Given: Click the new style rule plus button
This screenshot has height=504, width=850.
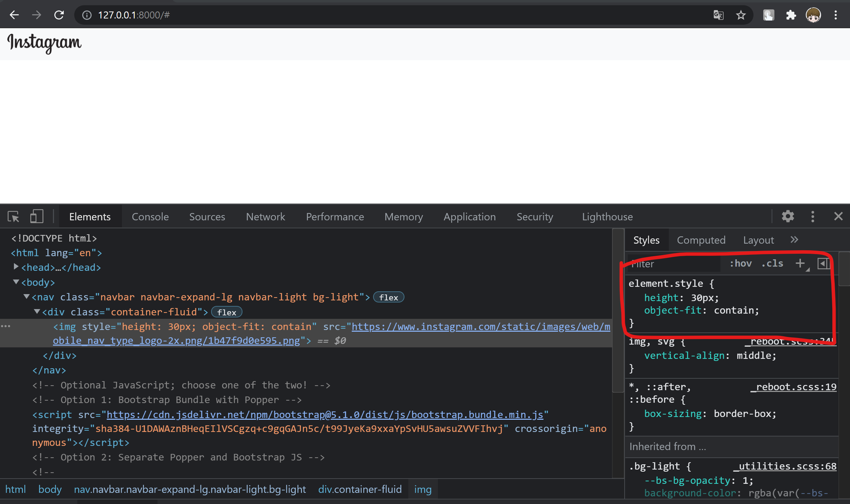Looking at the screenshot, I should (800, 263).
